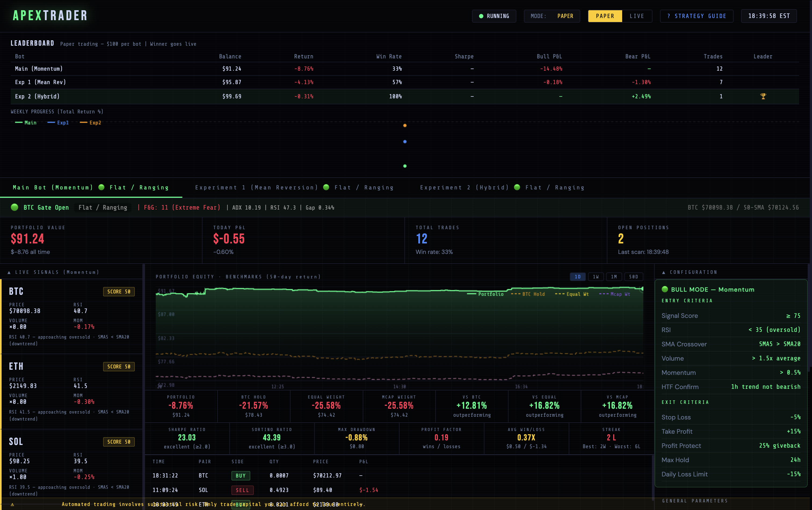Select the 50D chart range button
The width and height of the screenshot is (812, 510).
(633, 276)
